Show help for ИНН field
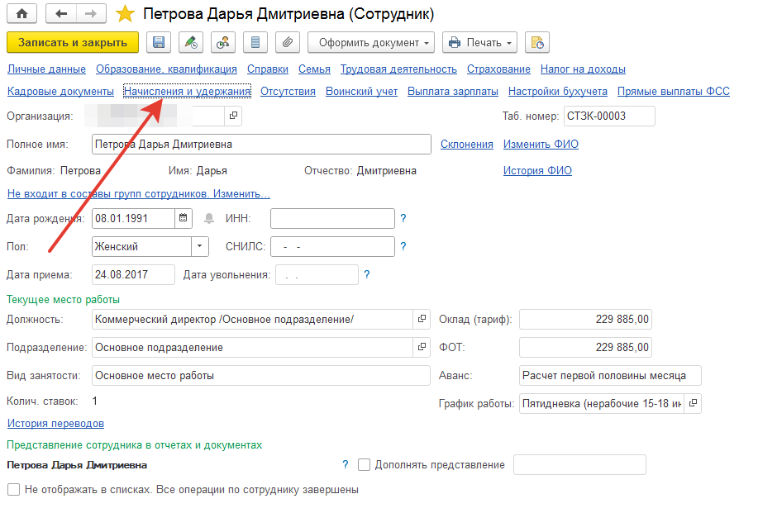758x532 pixels. click(x=403, y=218)
